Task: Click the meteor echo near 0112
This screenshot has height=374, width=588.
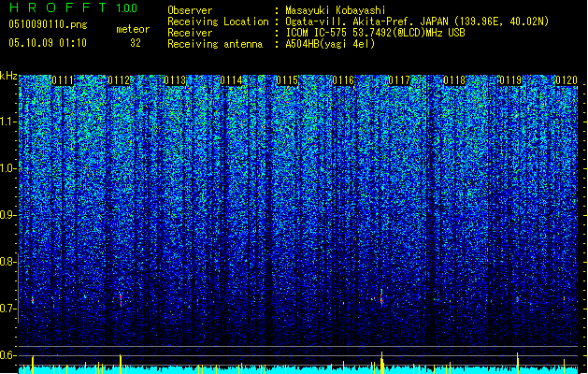Action: click(x=121, y=300)
